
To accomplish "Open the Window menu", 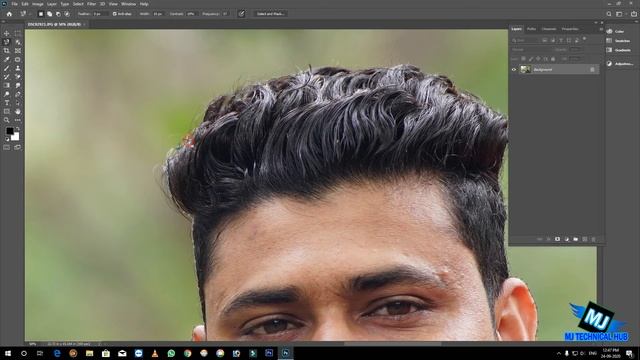I will [128, 4].
